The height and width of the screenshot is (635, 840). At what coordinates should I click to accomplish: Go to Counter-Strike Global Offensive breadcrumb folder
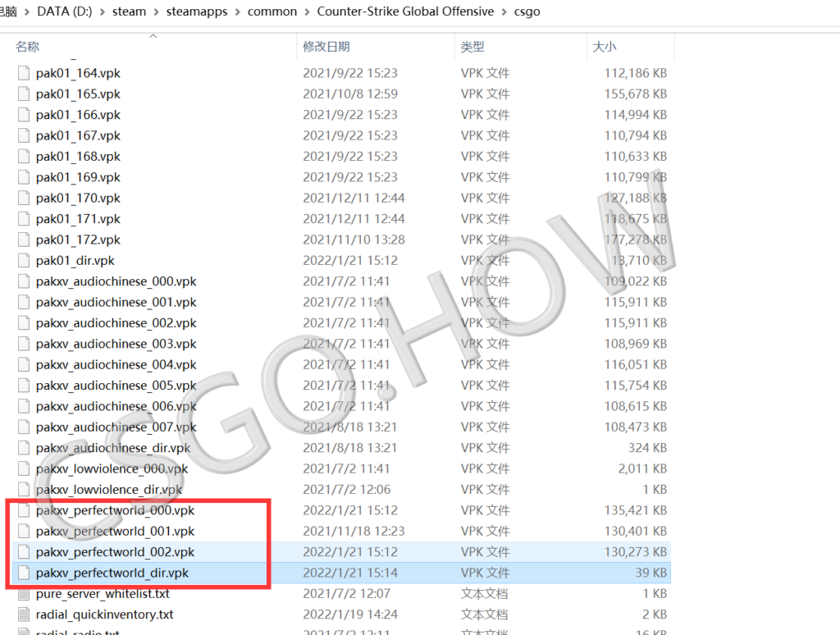(x=405, y=11)
